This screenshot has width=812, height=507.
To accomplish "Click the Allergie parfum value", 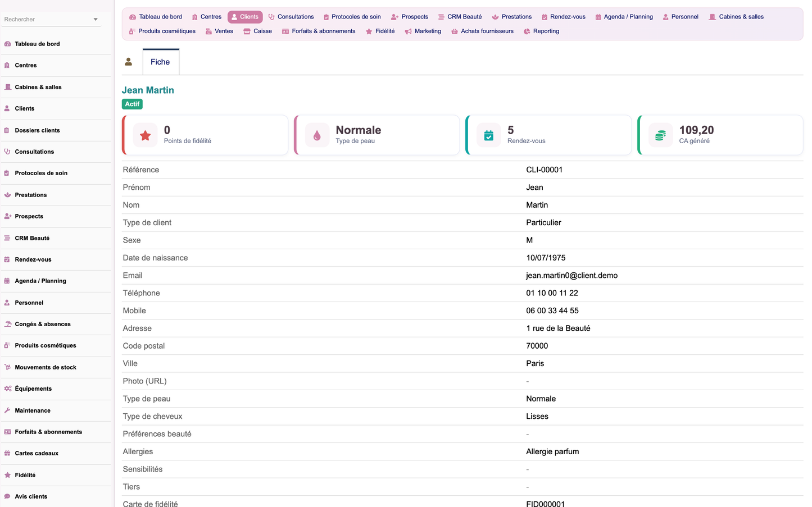I will coord(552,451).
